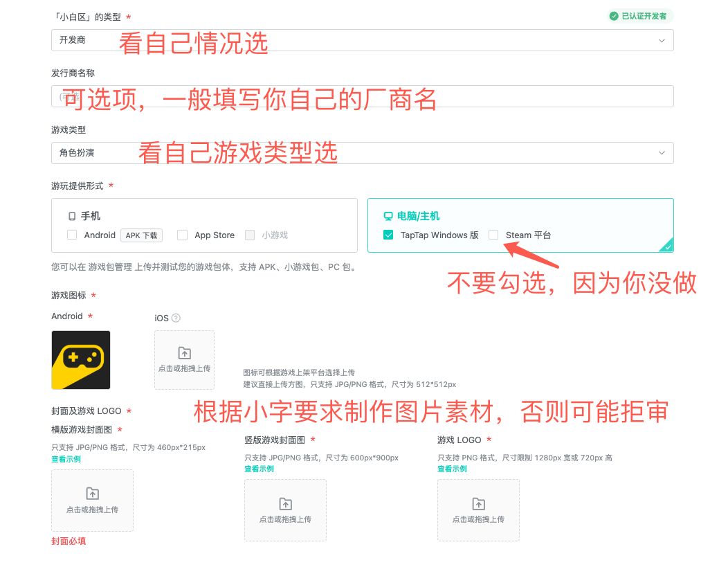728x567 pixels.
Task: Check the Android checkbox
Action: point(72,235)
